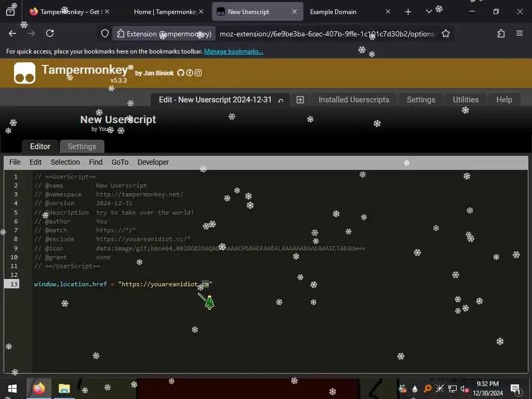Go forward with the browser forward arrow
This screenshot has height=399, width=532.
pos(31,33)
